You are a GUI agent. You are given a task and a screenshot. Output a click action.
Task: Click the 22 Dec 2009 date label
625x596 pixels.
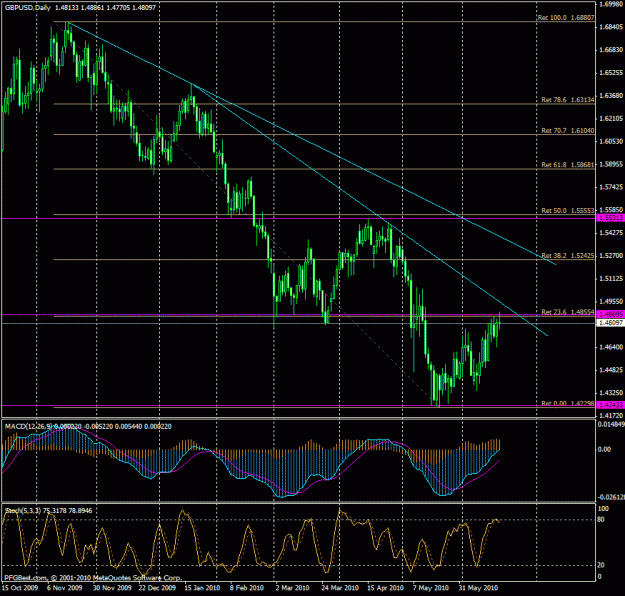157,588
